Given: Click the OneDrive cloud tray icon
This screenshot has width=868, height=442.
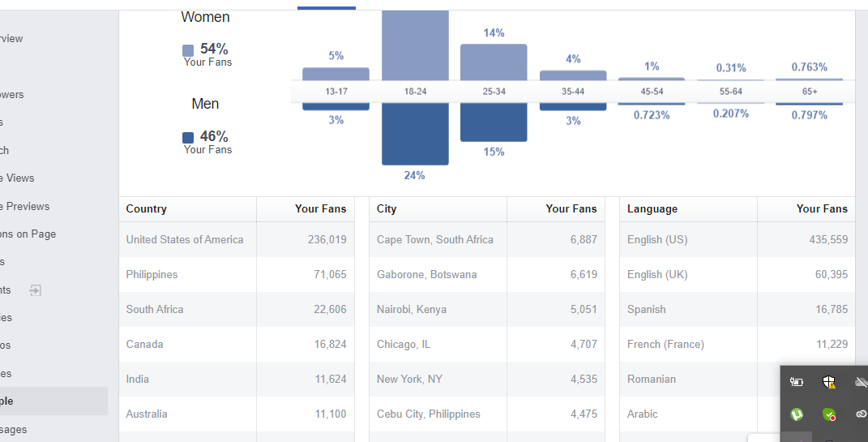Looking at the screenshot, I should [x=862, y=382].
